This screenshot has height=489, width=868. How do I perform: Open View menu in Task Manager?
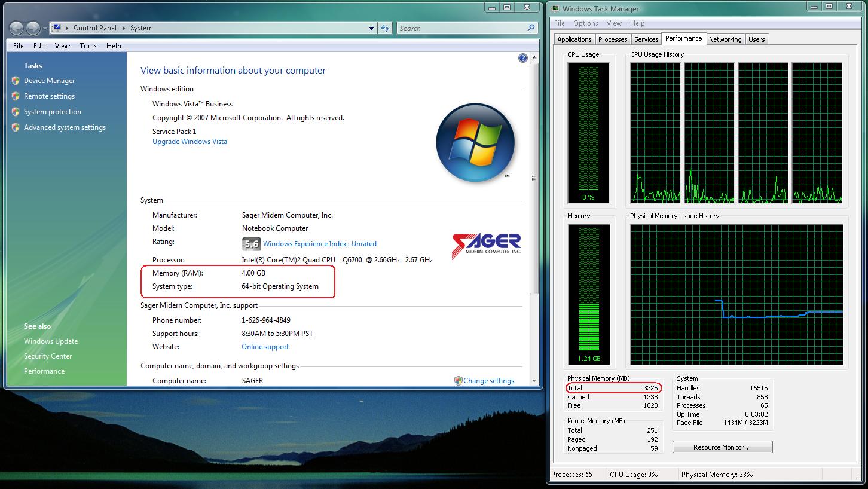pyautogui.click(x=614, y=23)
